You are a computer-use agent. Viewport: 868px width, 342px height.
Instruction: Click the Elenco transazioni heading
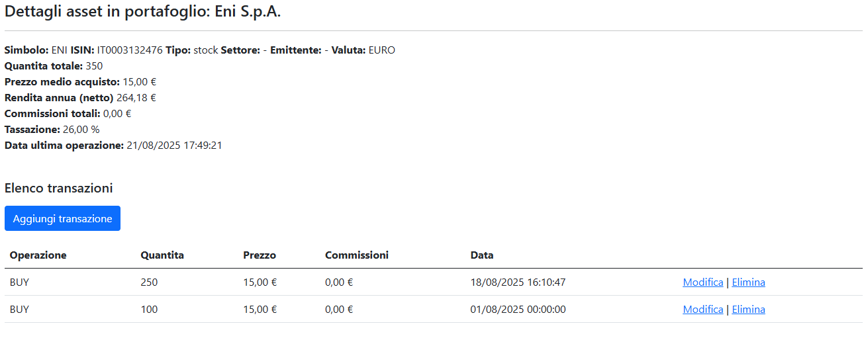click(58, 189)
